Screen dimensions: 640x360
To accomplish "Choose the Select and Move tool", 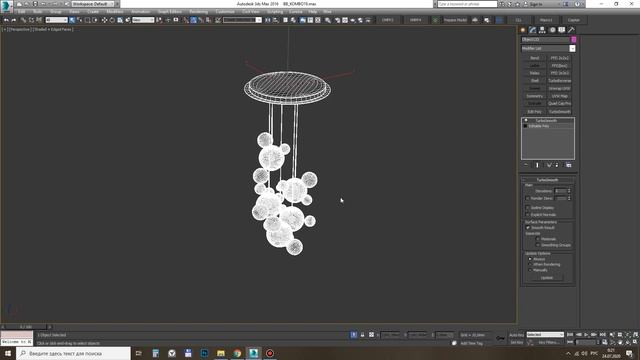I will pyautogui.click(x=104, y=20).
